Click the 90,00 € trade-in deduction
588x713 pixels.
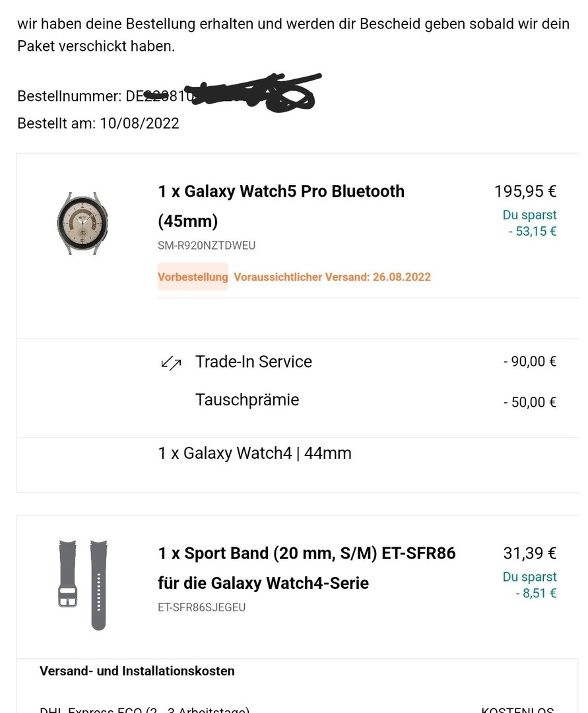pos(530,362)
